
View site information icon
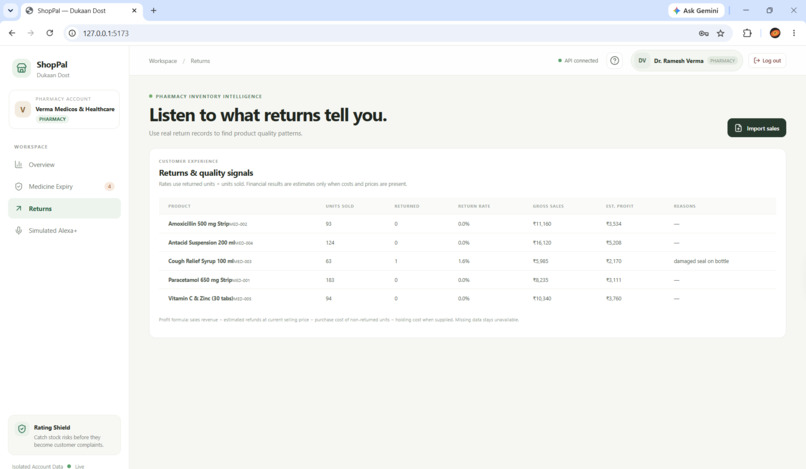72,33
